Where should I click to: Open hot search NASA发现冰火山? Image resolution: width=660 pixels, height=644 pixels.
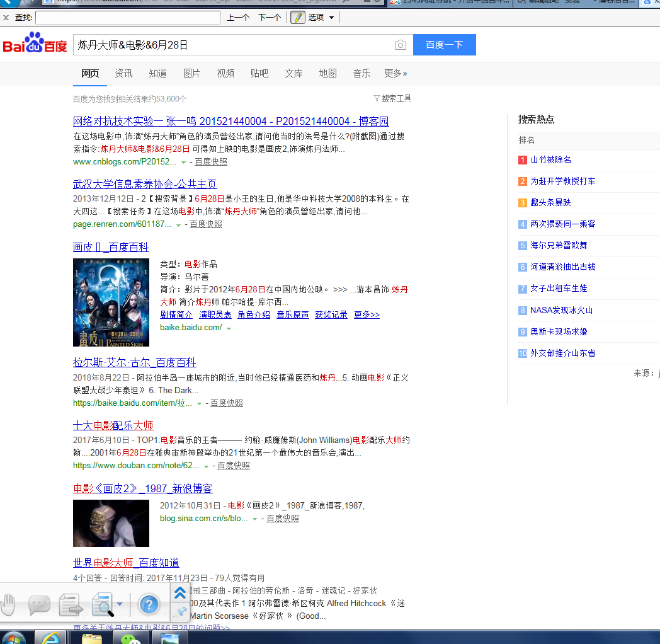(x=562, y=310)
